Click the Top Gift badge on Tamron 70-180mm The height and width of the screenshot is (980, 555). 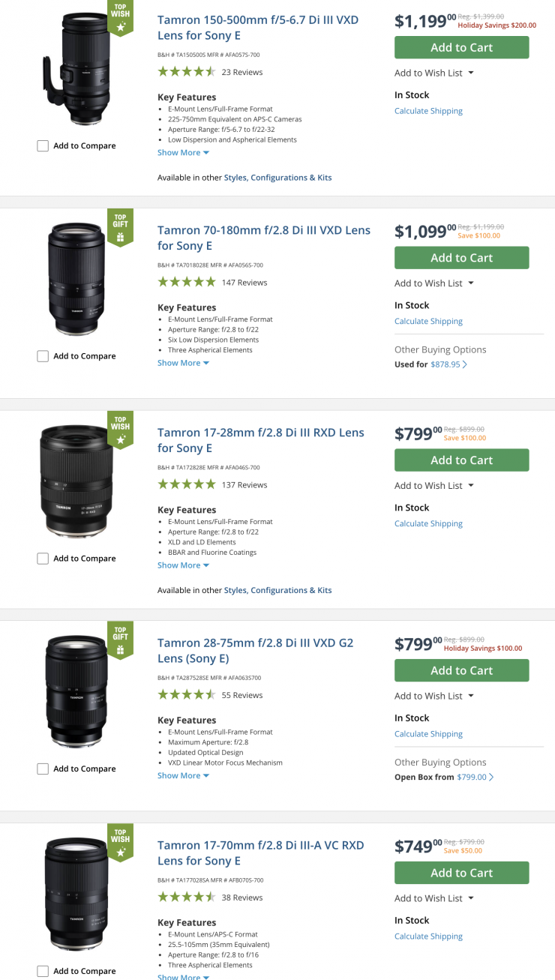[120, 227]
